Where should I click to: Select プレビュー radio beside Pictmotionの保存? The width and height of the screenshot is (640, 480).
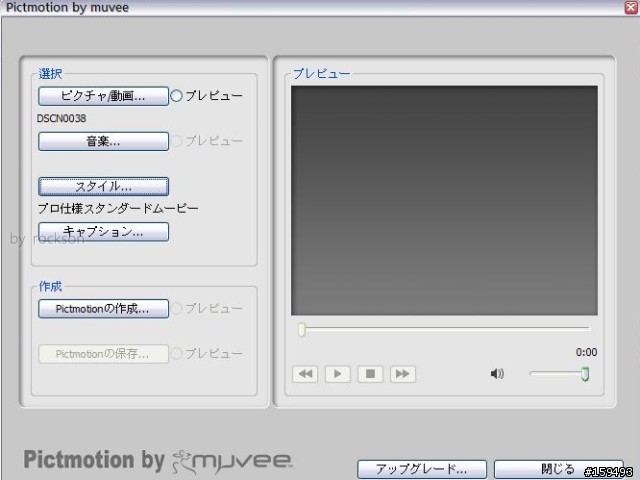(176, 353)
